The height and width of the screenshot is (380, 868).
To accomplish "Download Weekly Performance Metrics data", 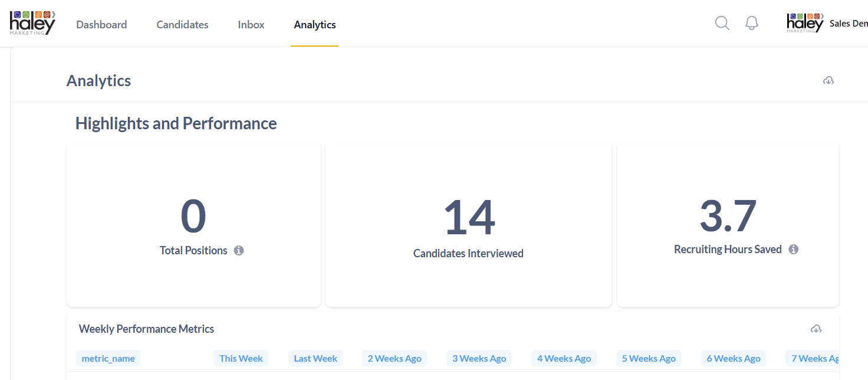I will click(x=816, y=329).
